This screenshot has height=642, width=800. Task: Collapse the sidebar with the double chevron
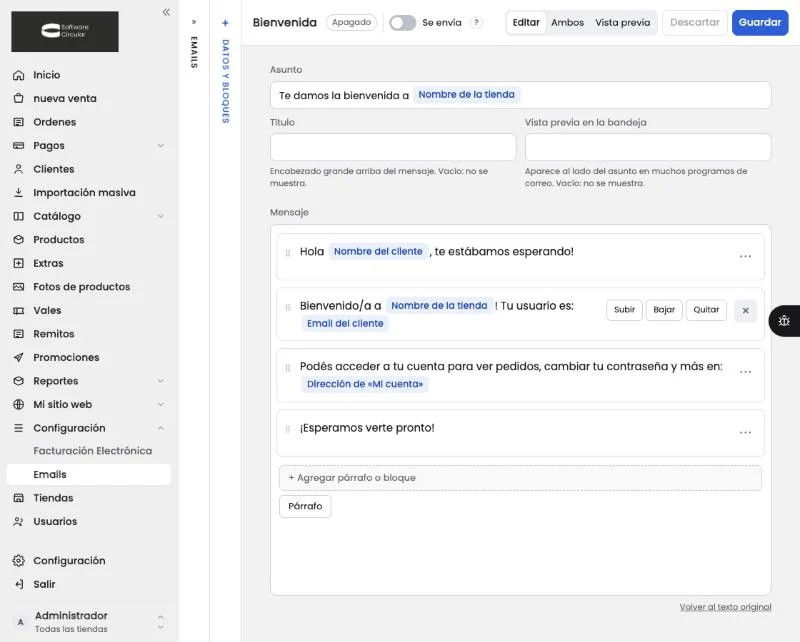[x=166, y=12]
